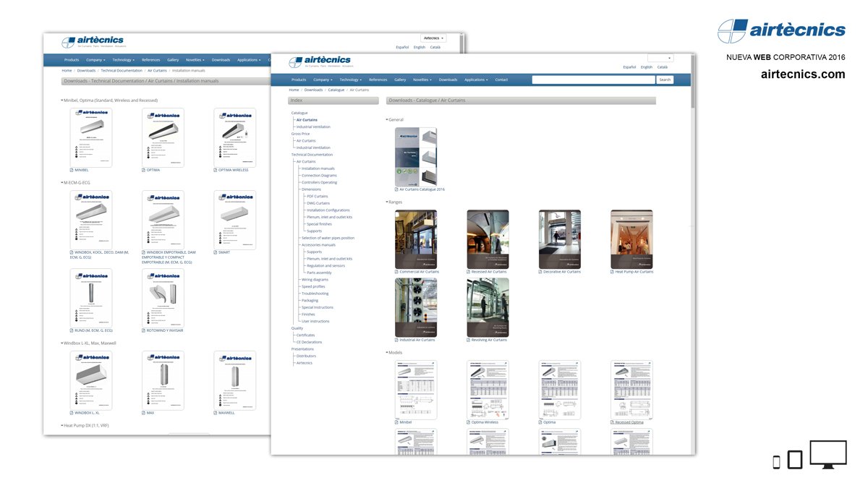868x496 pixels.
Task: Click the document icon beside Heat Pump Air Curtains
Action: point(612,272)
